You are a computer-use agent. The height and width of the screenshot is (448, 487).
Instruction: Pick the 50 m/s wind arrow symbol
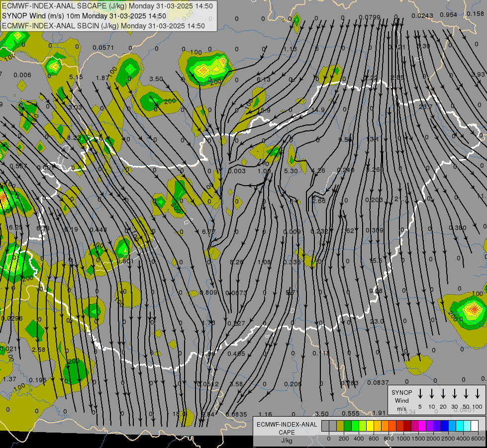coord(466,394)
